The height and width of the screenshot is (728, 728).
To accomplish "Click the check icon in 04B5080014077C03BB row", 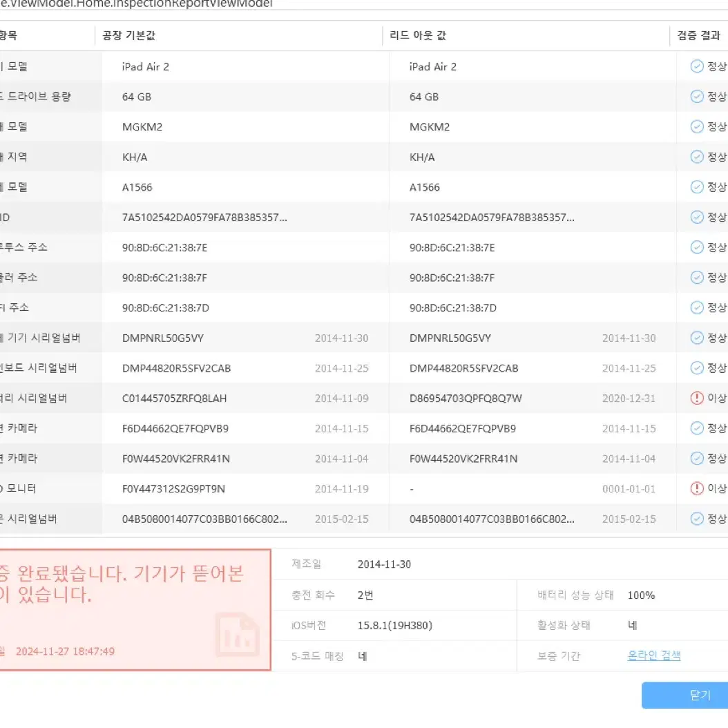I will 697,519.
